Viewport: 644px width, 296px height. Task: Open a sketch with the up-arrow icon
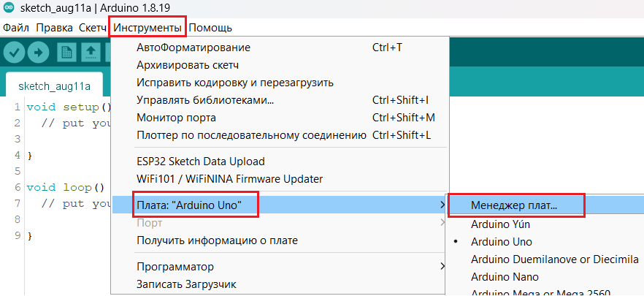tap(91, 53)
